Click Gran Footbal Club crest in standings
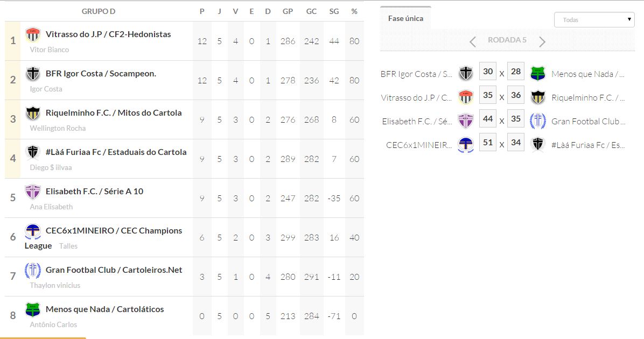The image size is (644, 339). tap(33, 271)
